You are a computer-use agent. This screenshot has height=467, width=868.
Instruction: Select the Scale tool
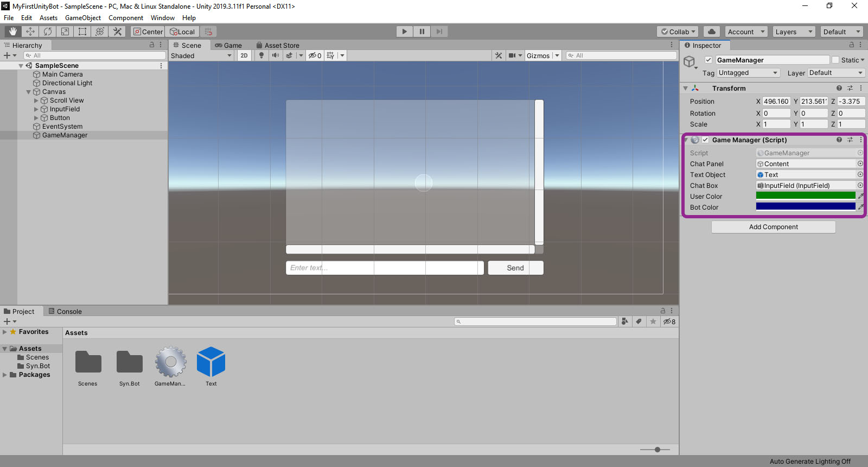coord(65,31)
